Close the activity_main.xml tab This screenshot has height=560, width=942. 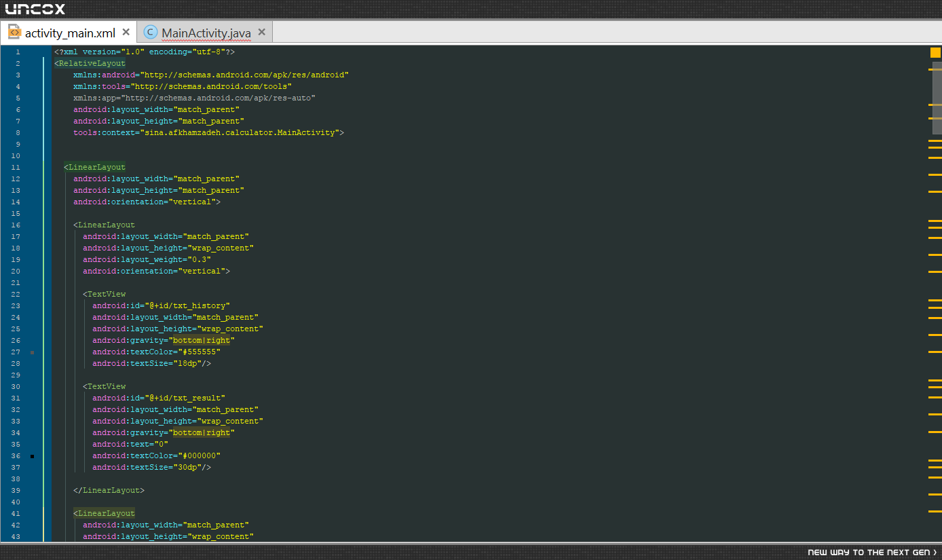126,32
